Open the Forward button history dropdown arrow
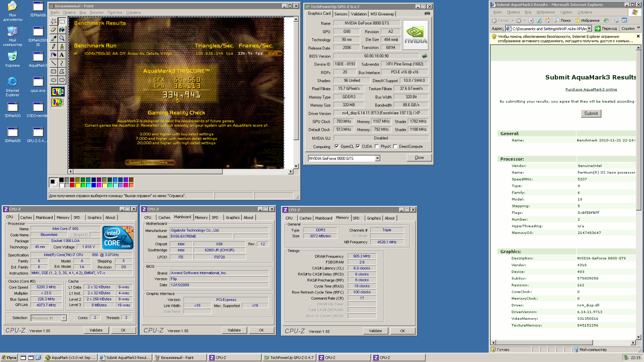 525,21
